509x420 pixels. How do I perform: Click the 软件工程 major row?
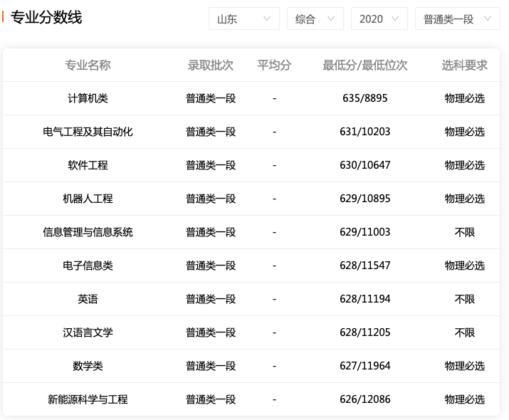coord(88,165)
